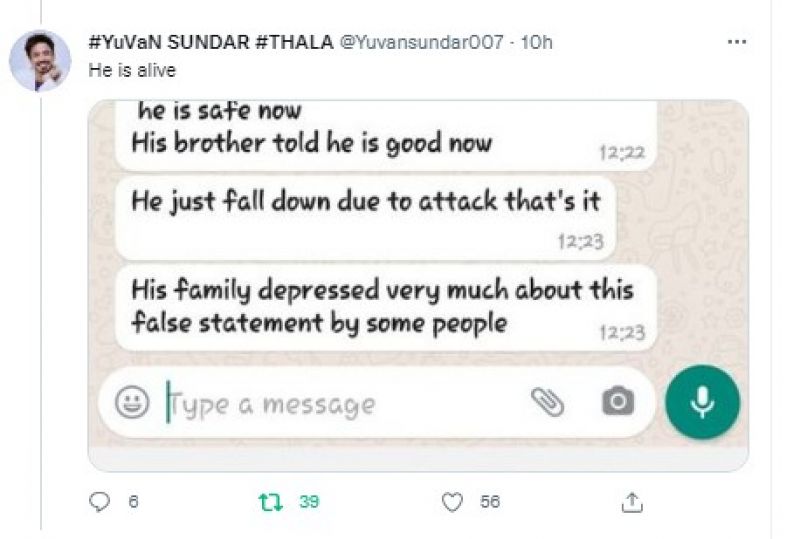Click the paperclip attachment icon

(x=547, y=402)
